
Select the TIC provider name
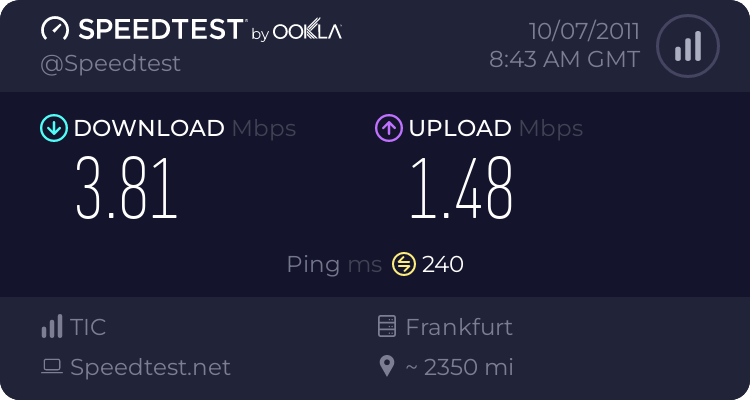pos(88,327)
